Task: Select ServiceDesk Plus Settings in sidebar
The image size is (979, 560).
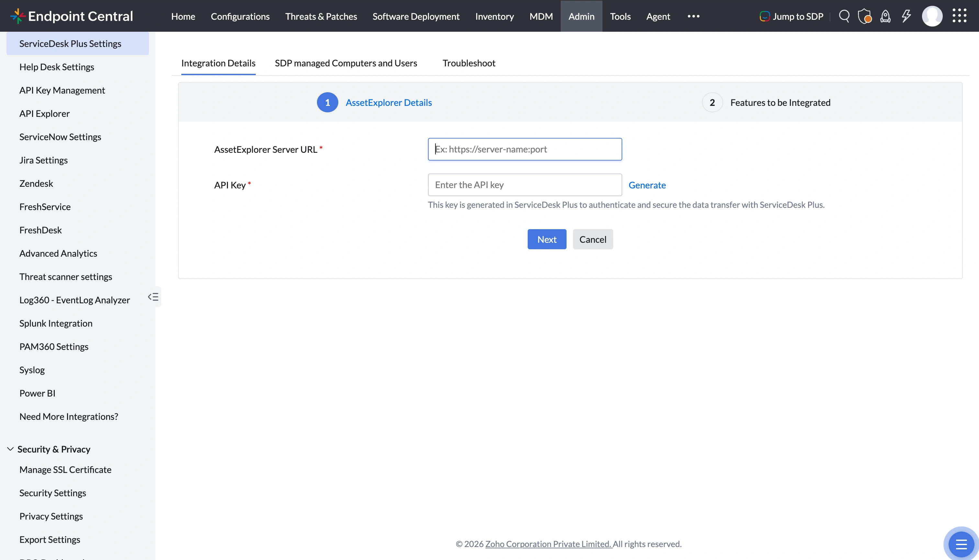Action: (77, 43)
